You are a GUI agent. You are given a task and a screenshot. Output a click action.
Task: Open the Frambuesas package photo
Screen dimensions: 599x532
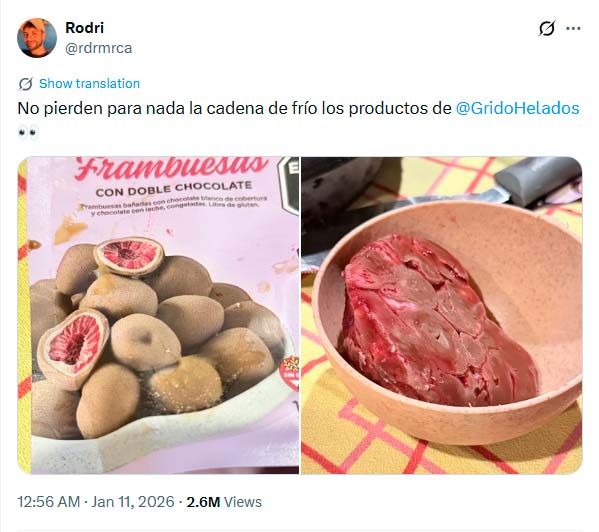(x=158, y=315)
